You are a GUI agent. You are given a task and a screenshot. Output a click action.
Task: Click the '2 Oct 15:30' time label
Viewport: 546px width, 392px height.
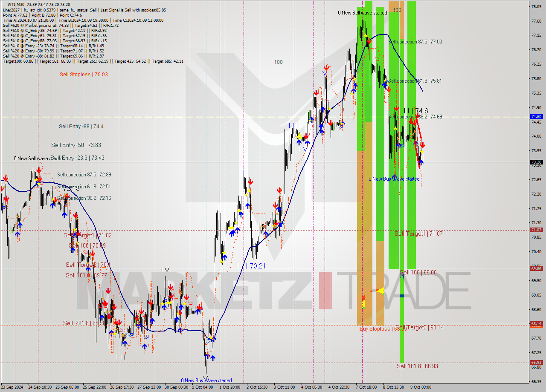[x=257, y=387]
